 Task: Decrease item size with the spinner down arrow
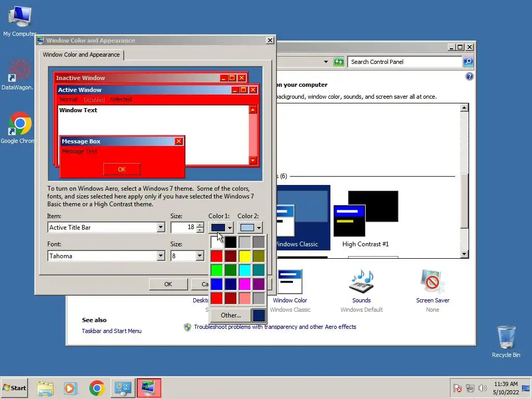pyautogui.click(x=200, y=230)
